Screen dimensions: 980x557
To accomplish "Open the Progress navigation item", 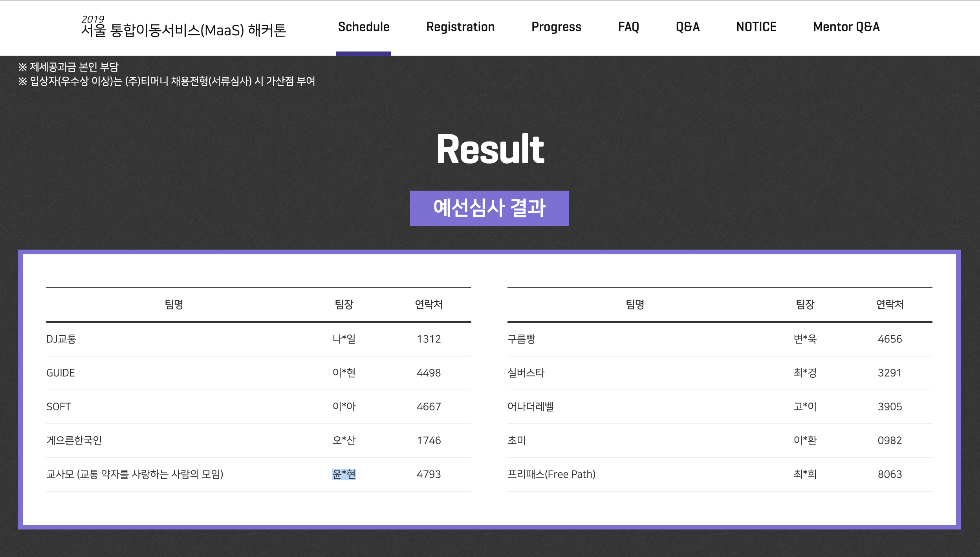I will click(556, 27).
